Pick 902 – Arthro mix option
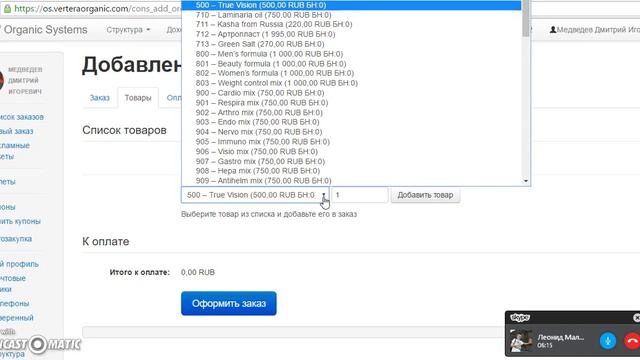The height and width of the screenshot is (360, 640). pos(351,113)
